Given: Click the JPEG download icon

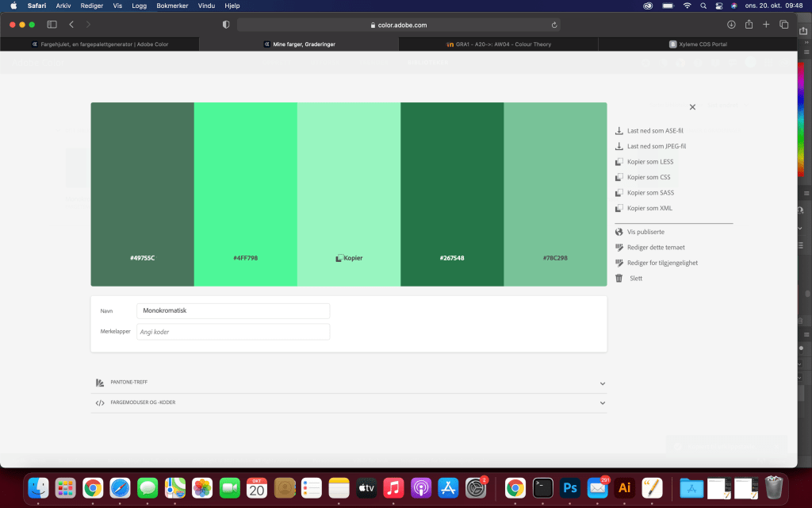Looking at the screenshot, I should click(x=619, y=147).
